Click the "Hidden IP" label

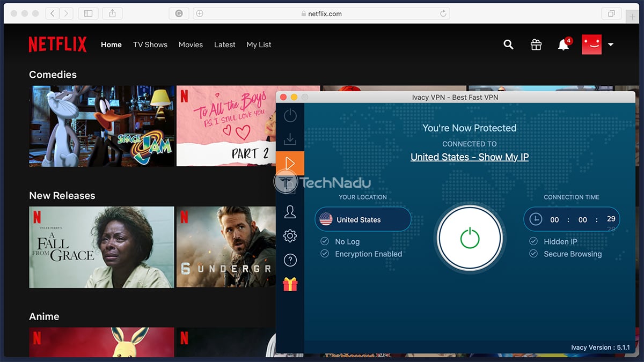point(560,242)
